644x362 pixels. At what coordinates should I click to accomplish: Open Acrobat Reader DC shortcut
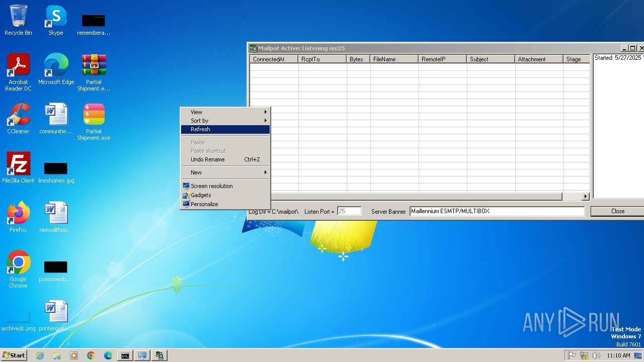click(x=18, y=73)
